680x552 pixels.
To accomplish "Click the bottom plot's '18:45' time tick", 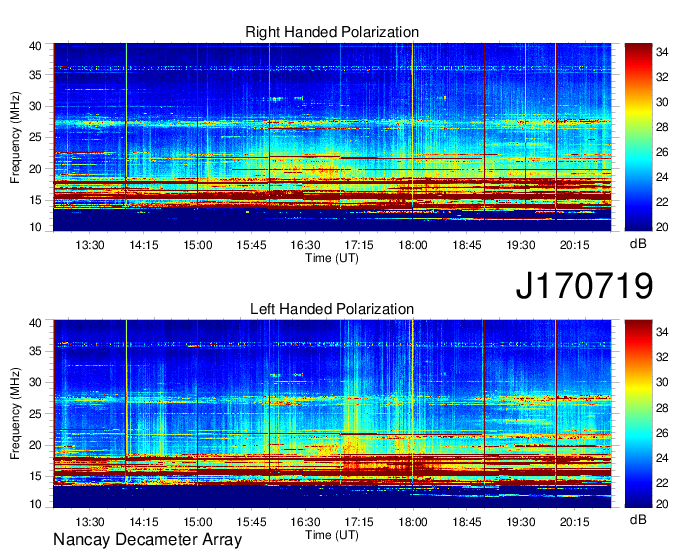I will pos(467,522).
